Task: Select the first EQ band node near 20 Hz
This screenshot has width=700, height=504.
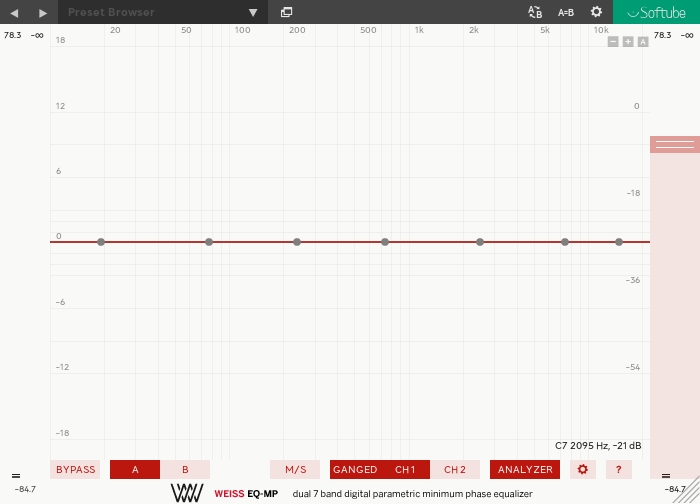Action: [101, 242]
